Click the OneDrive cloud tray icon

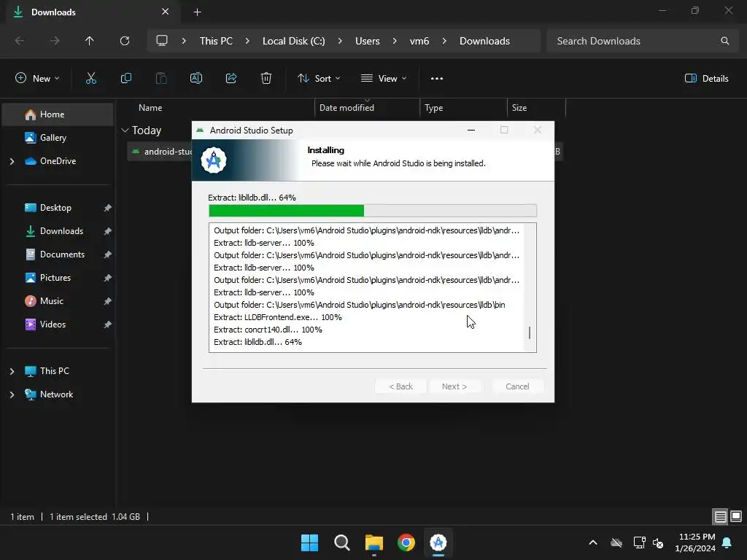616,542
